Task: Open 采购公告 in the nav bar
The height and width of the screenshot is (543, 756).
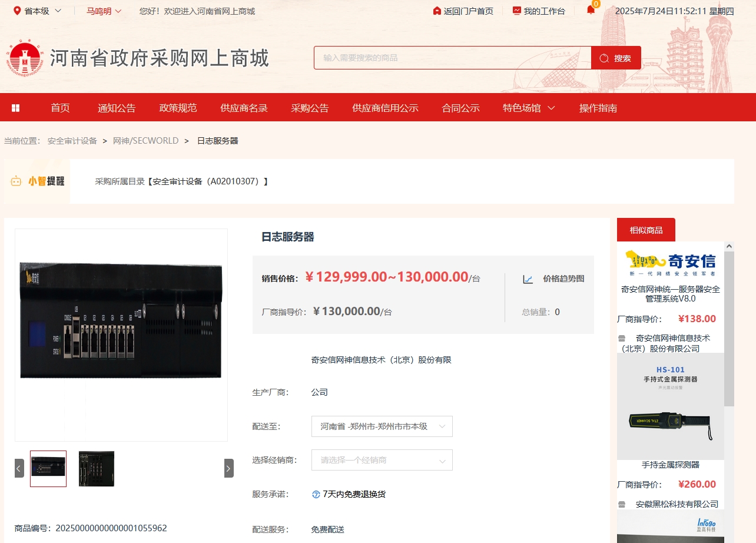Action: tap(310, 108)
